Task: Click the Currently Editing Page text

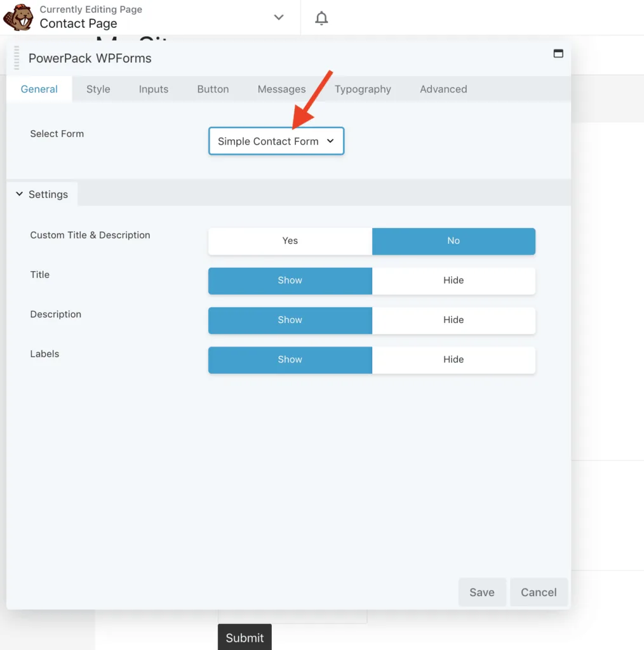Action: (91, 9)
